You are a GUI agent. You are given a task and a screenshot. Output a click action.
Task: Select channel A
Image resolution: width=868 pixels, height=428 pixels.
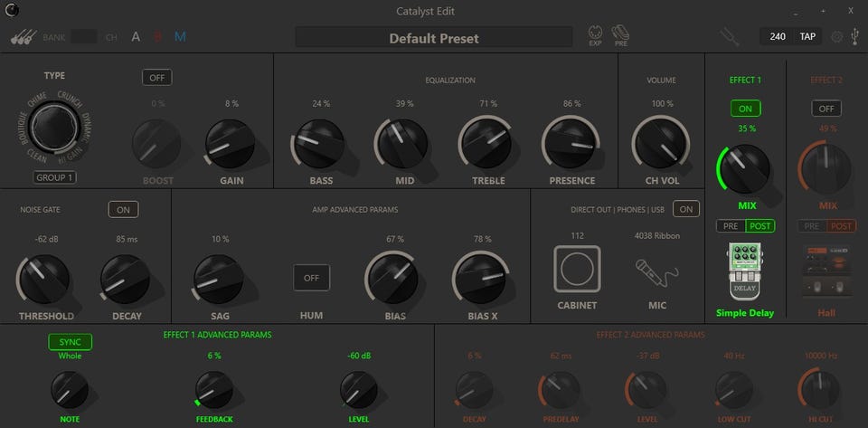pyautogui.click(x=136, y=37)
